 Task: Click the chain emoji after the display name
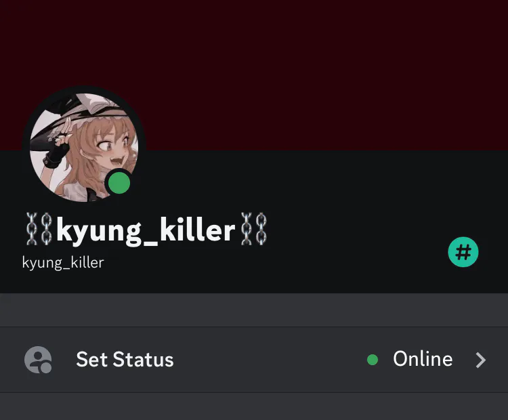click(x=254, y=229)
